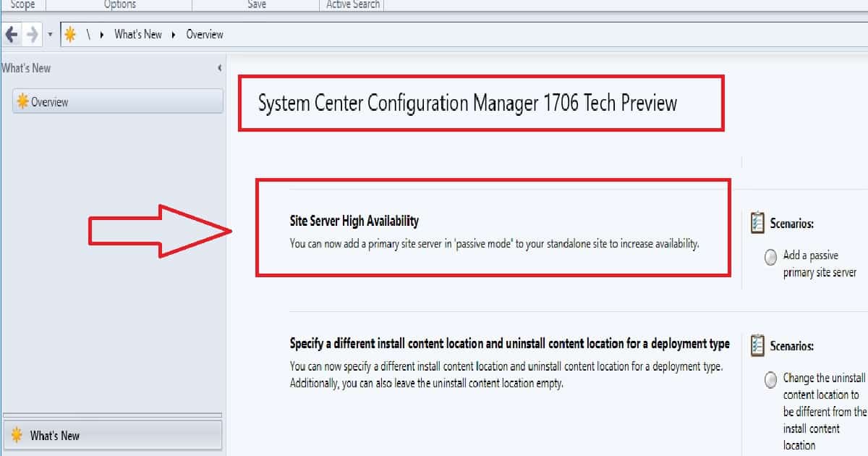Click the Options ribbon group label
This screenshot has width=868, height=456.
120,4
